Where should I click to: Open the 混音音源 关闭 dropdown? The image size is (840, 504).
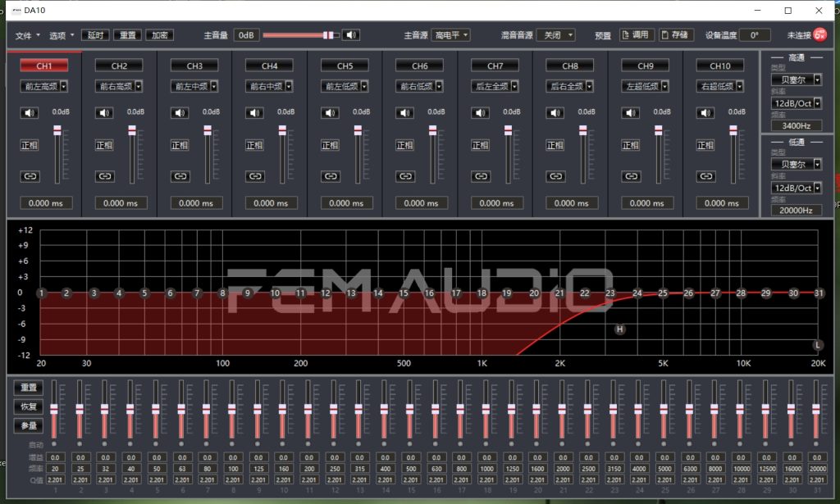click(556, 35)
